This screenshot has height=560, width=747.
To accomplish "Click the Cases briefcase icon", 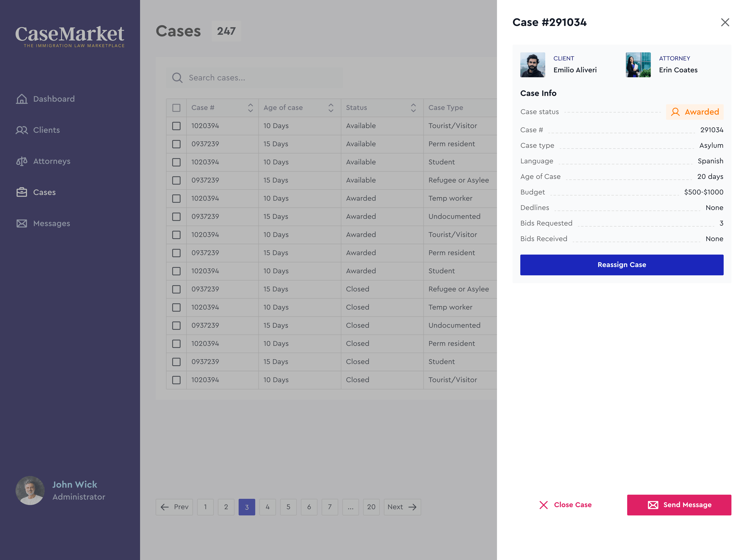I will click(22, 192).
